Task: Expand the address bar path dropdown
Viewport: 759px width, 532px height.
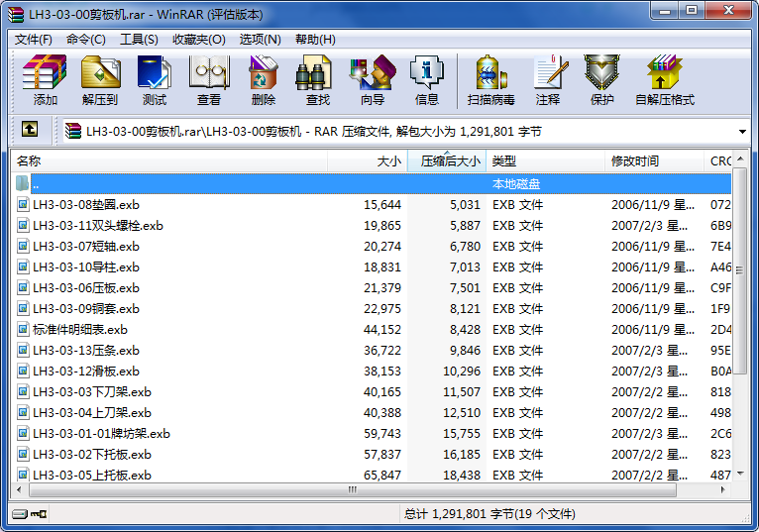Action: [x=742, y=131]
